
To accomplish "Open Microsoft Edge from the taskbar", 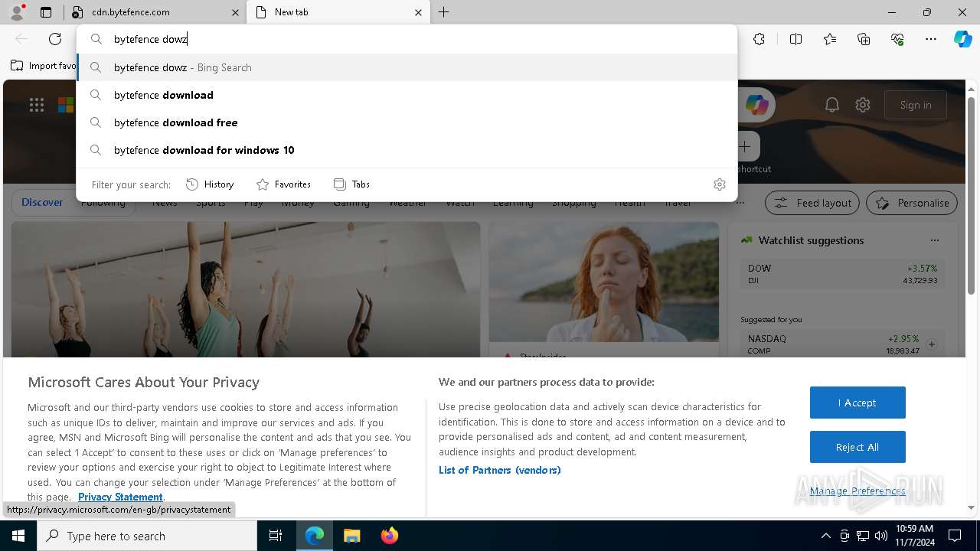I will (x=315, y=536).
